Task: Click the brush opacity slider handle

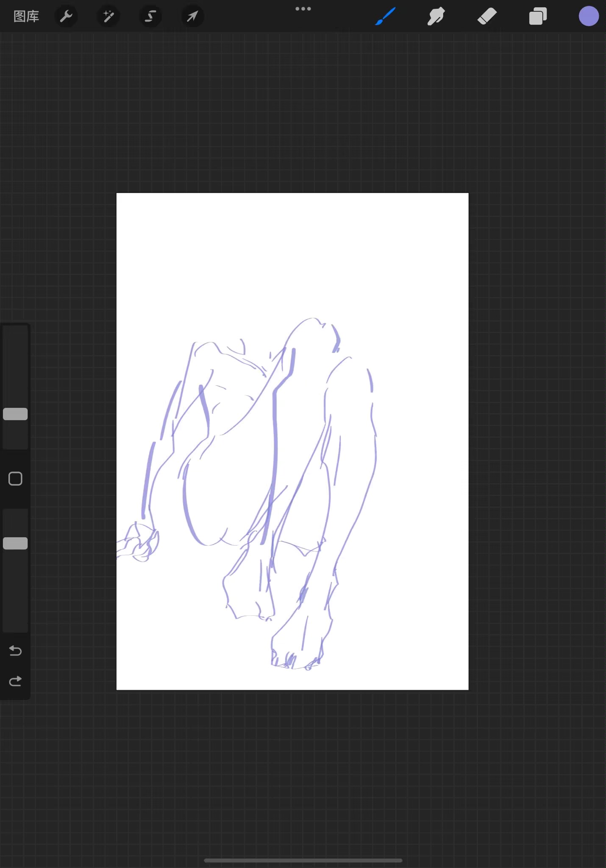Action: click(15, 543)
